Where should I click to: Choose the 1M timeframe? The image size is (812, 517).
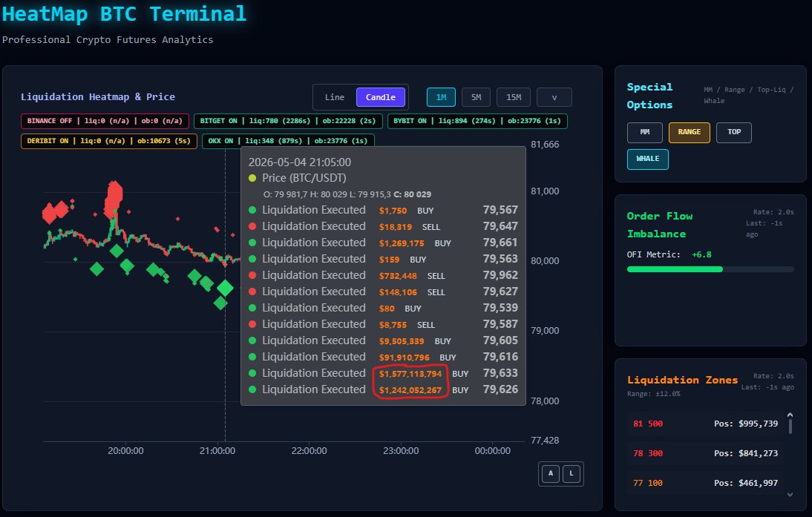coord(441,97)
